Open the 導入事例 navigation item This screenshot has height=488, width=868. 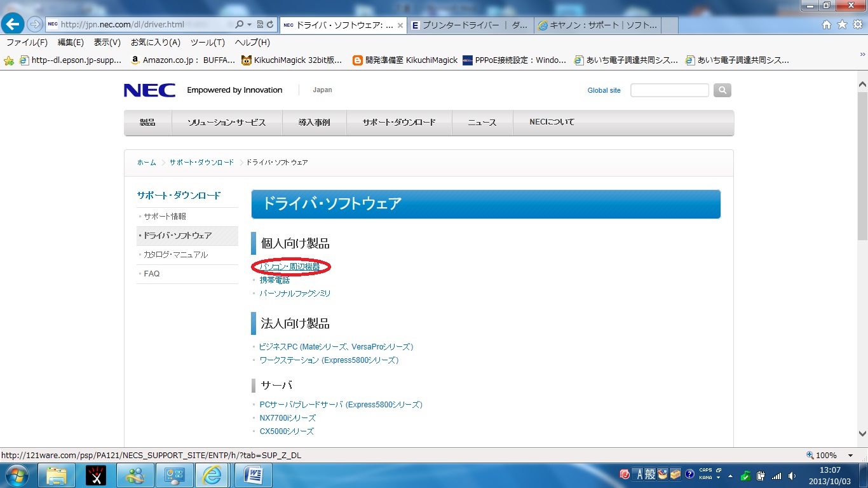tap(315, 122)
